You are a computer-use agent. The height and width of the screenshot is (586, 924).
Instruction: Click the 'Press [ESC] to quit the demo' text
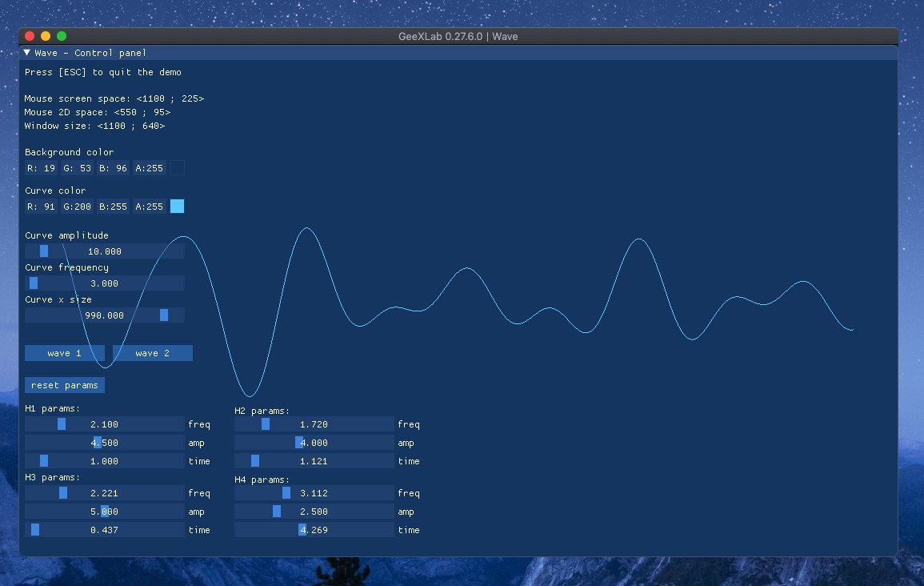coord(103,72)
